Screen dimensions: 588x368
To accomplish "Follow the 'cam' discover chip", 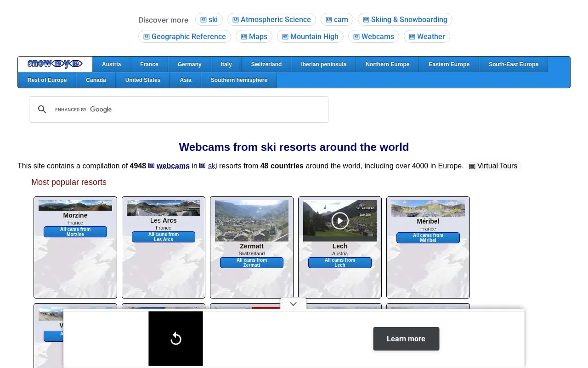I will tap(337, 19).
